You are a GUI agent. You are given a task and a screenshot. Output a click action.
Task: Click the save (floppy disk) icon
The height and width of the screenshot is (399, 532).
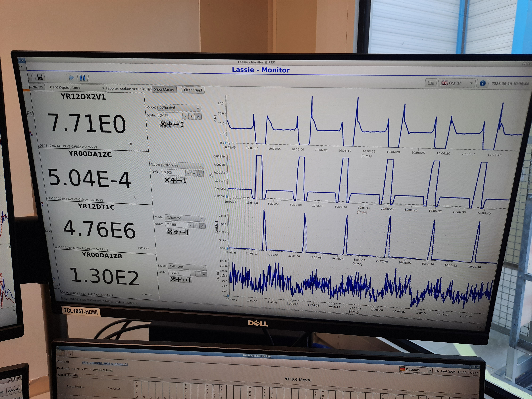pos(40,77)
